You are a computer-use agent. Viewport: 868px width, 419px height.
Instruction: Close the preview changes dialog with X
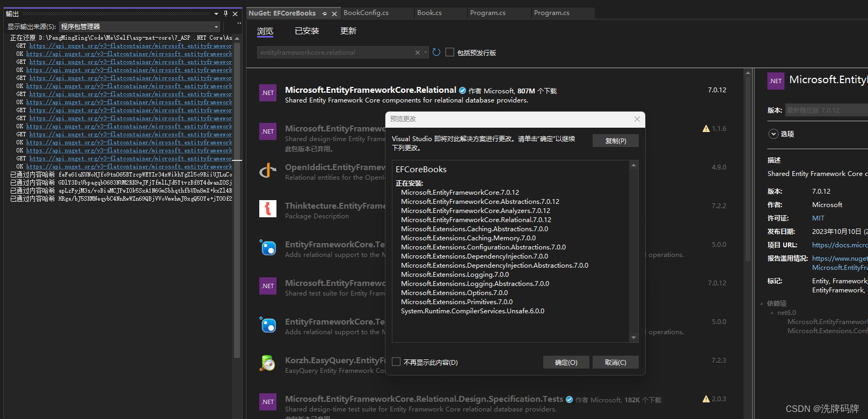637,119
